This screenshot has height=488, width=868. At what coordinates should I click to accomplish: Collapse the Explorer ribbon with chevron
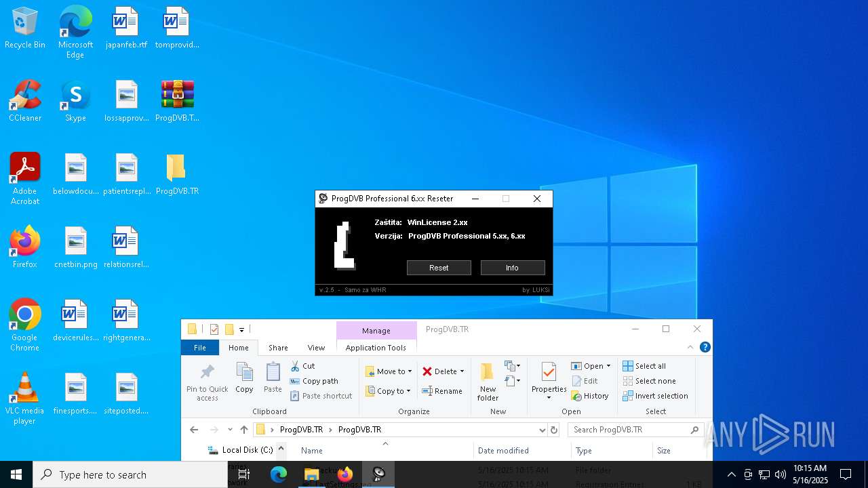pos(691,347)
